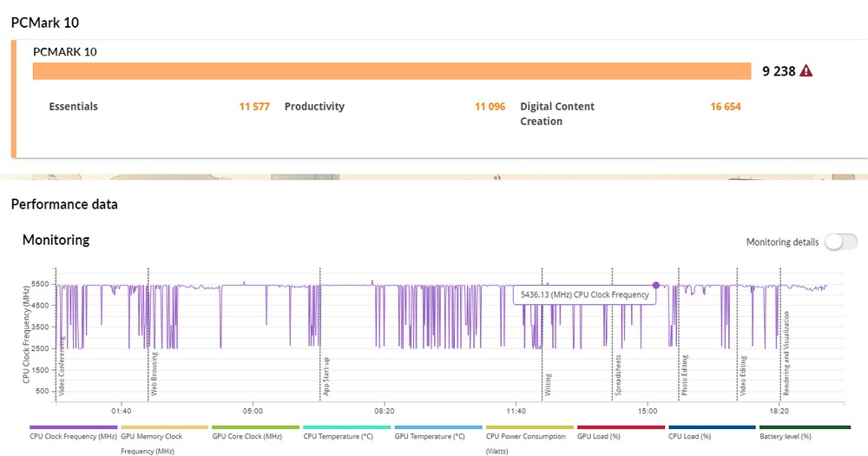868x456 pixels.
Task: Click the Essentials score 11 577
Action: pos(254,106)
